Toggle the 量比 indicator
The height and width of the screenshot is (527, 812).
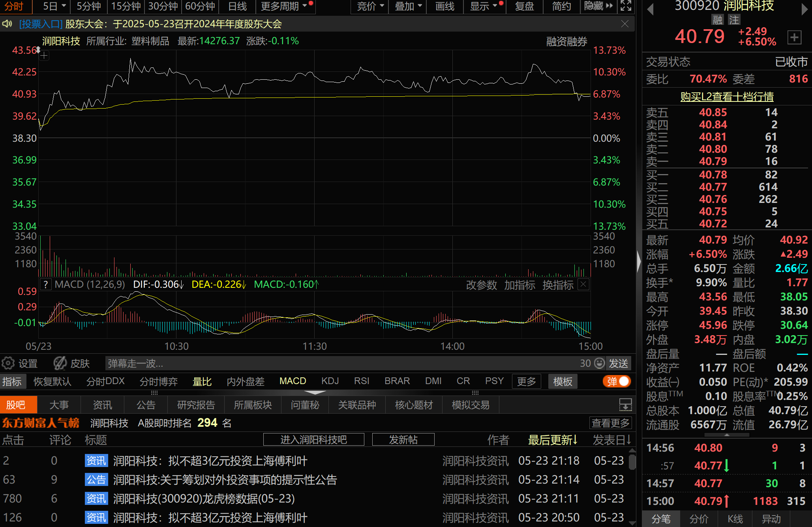202,381
